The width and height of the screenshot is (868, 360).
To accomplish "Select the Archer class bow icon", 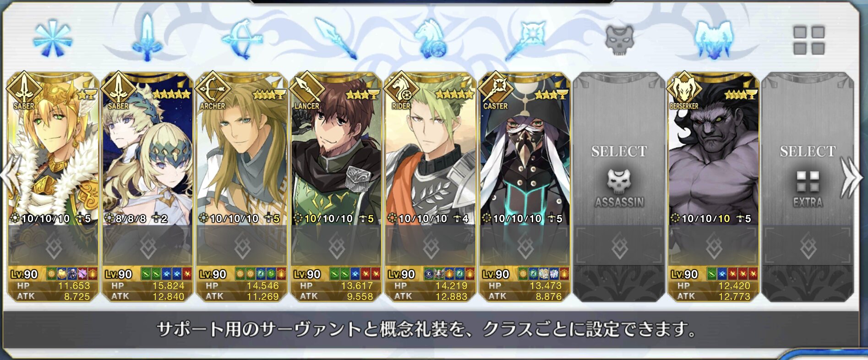I will click(x=242, y=39).
